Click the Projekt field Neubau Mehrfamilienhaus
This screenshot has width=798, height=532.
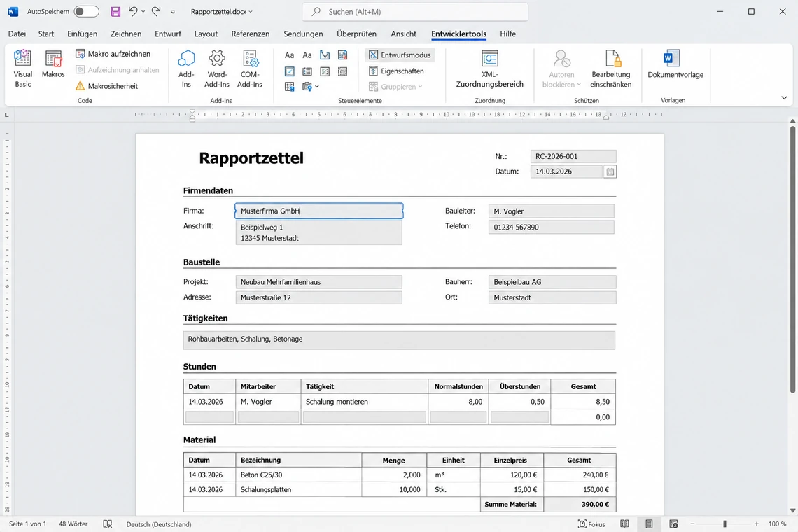tap(318, 282)
